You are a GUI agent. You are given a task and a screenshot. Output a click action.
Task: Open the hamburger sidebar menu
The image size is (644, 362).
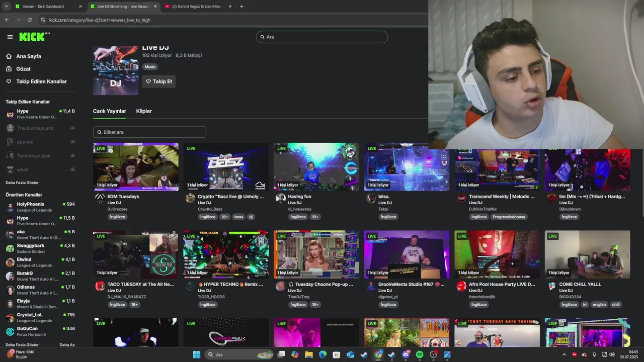point(10,37)
